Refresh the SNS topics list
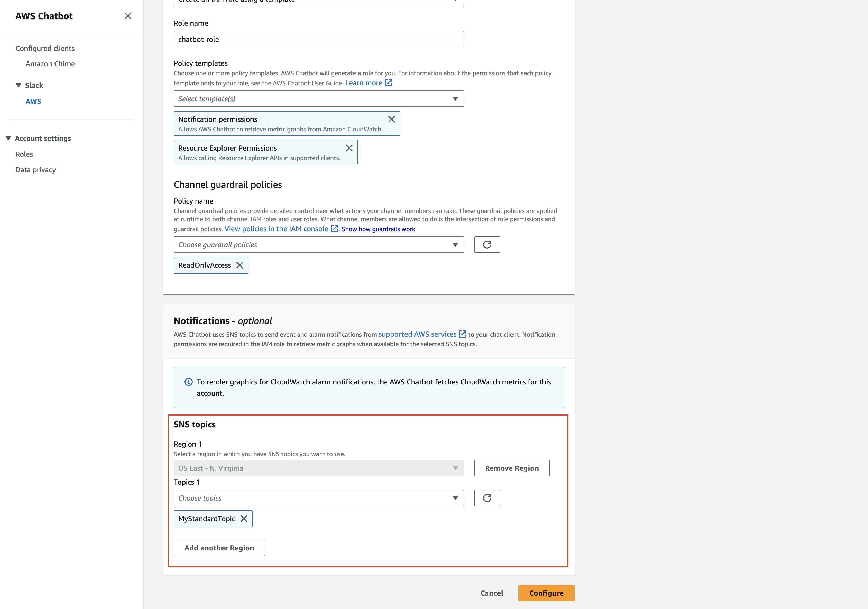The image size is (868, 609). click(x=487, y=498)
